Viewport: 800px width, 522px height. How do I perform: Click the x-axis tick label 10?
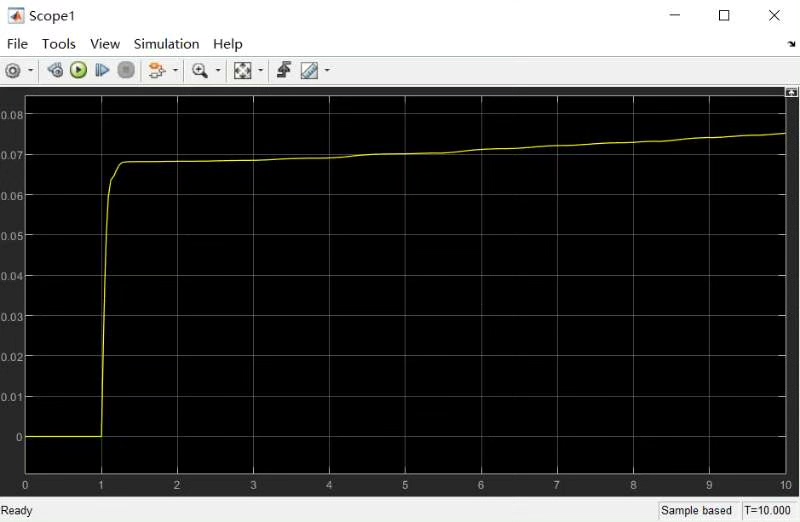pyautogui.click(x=786, y=485)
